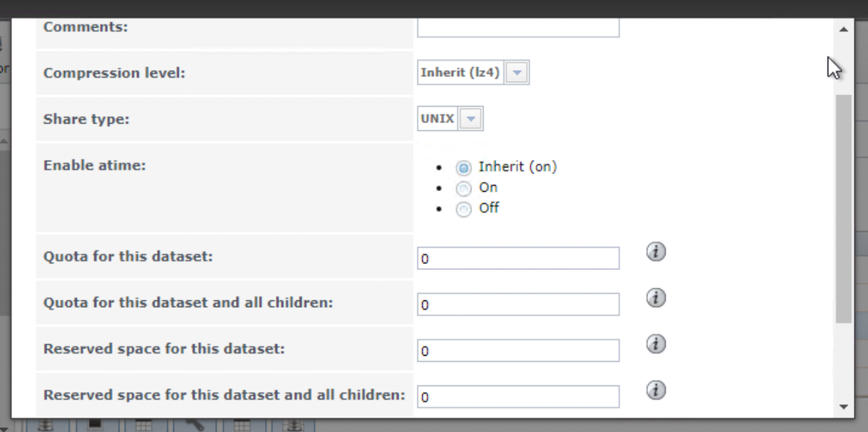Image resolution: width=868 pixels, height=432 pixels.
Task: Set Enable atime to Off
Action: (x=463, y=209)
